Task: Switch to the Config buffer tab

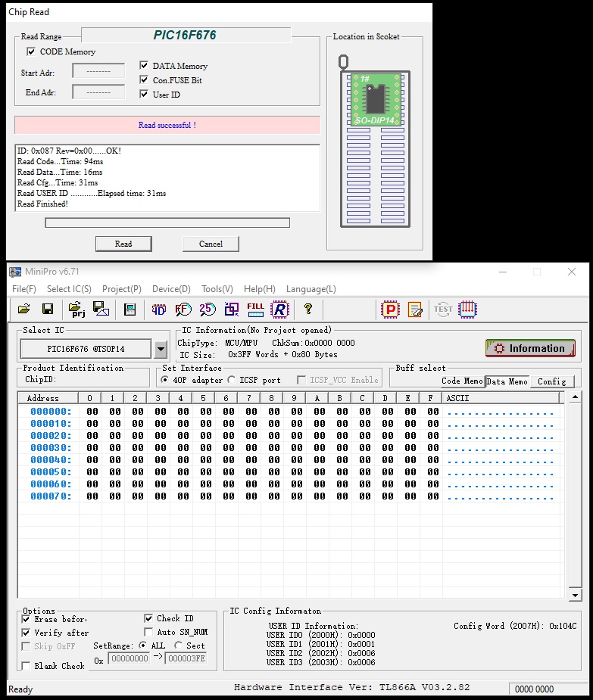Action: click(x=551, y=381)
